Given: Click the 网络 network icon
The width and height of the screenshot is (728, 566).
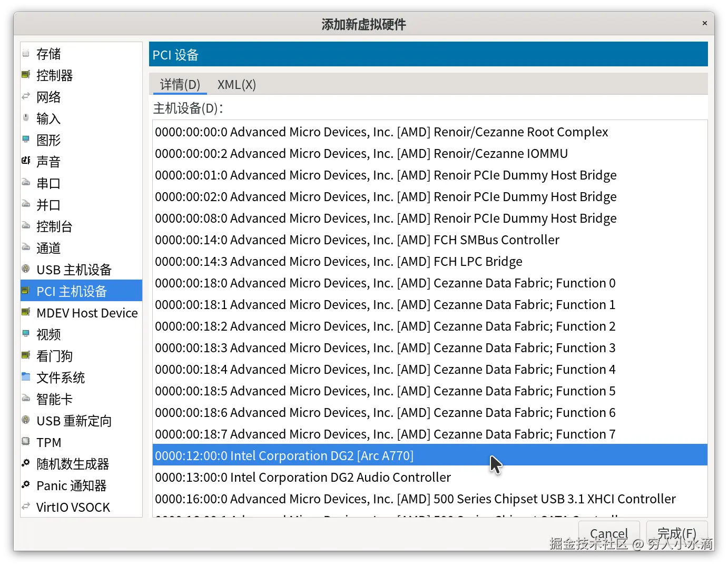Looking at the screenshot, I should (26, 96).
